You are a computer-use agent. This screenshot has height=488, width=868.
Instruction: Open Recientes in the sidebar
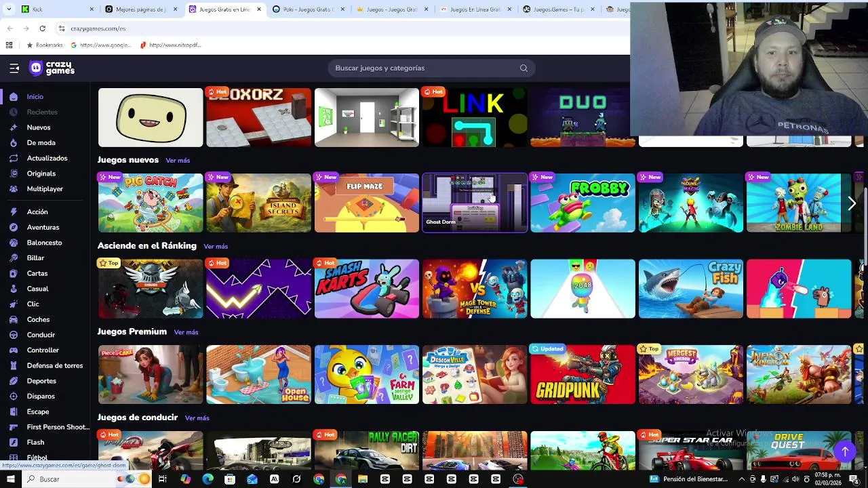(x=42, y=112)
